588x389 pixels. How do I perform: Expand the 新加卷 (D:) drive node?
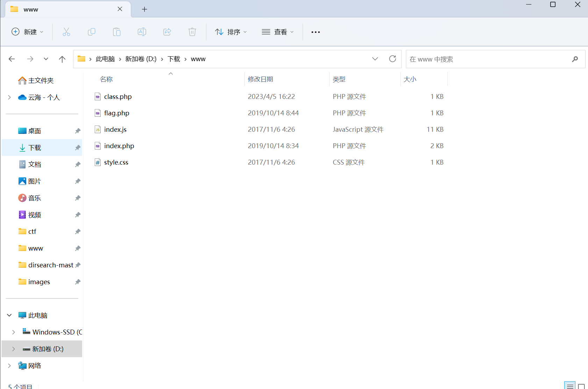coord(14,349)
